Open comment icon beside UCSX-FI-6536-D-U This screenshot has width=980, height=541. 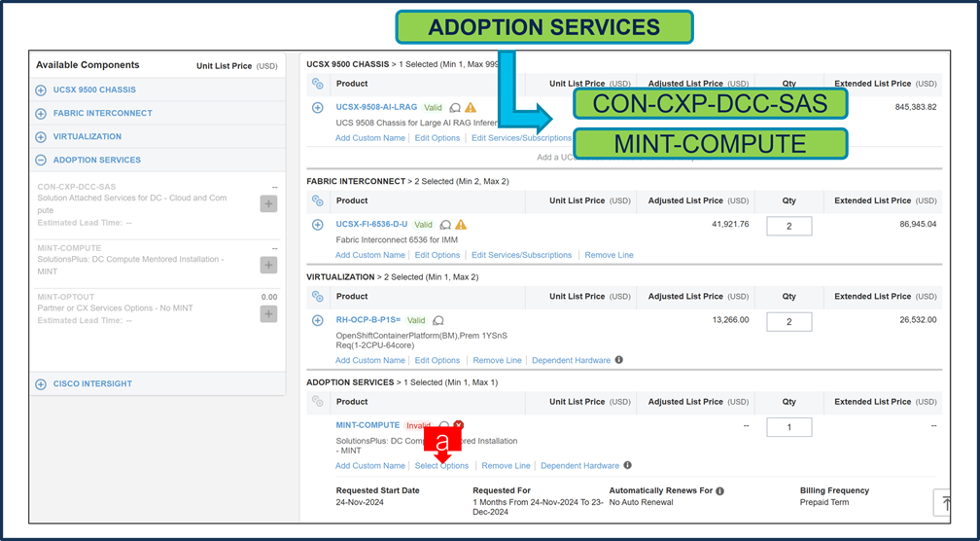(445, 225)
